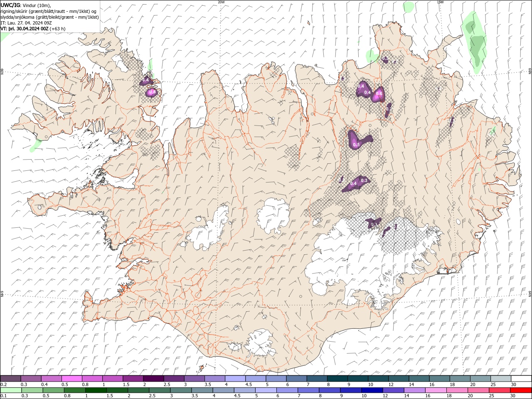Click the 0.6 precipitation value on the map
The height and width of the screenshot is (399, 532).
click(x=379, y=94)
